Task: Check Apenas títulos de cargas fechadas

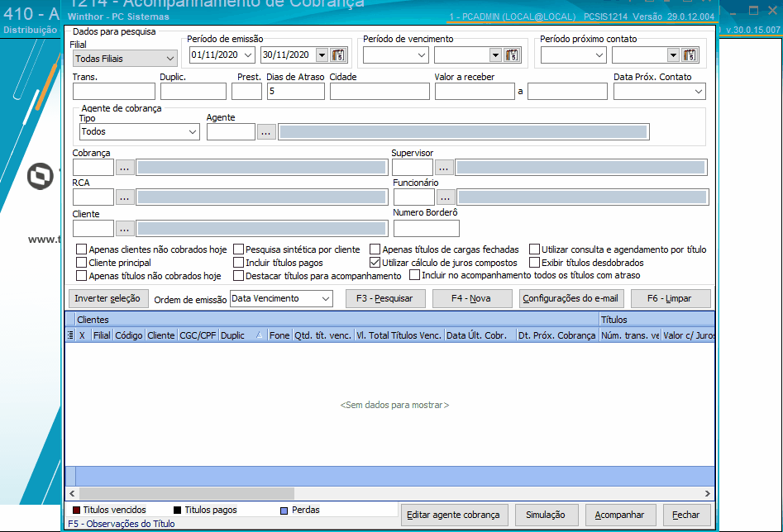Action: tap(375, 249)
